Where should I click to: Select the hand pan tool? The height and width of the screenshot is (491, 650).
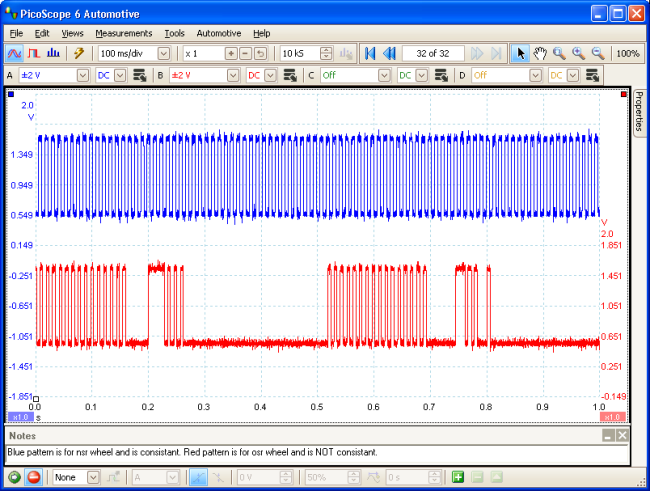click(x=540, y=53)
